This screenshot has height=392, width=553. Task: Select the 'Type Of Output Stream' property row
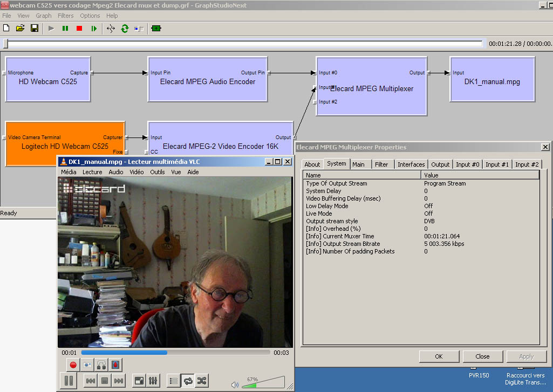point(421,183)
